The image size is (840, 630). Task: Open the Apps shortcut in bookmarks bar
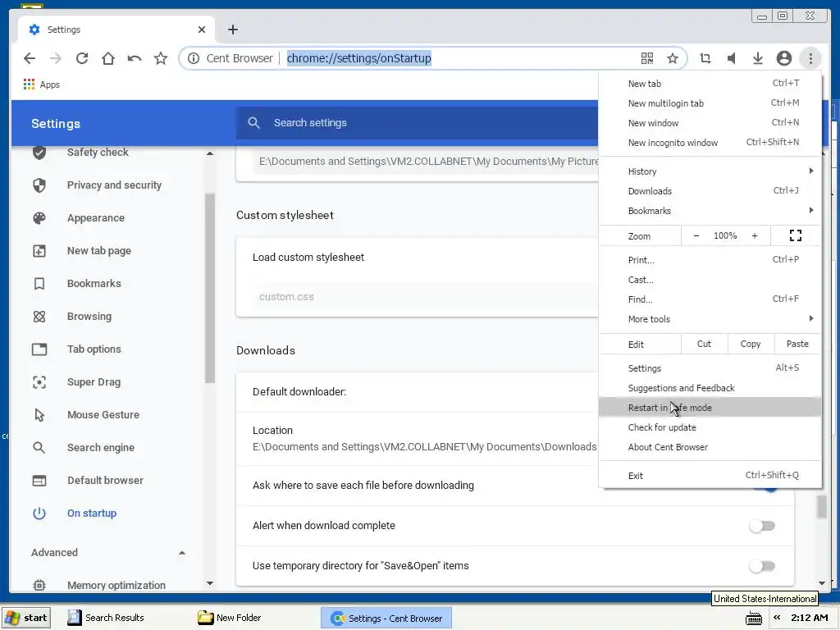(x=41, y=84)
